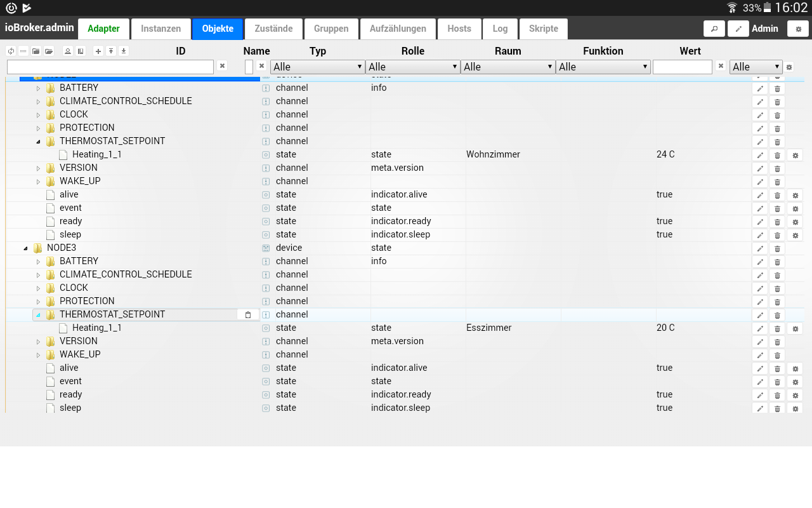Edit the Esszimmer Heating_1_1 object
The height and width of the screenshot is (508, 812).
[x=760, y=328]
